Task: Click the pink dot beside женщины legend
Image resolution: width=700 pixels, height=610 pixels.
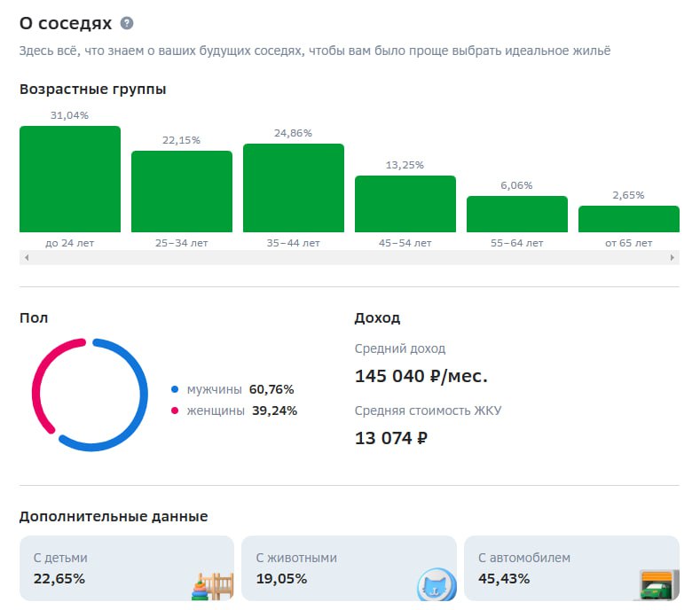Action: point(176,411)
